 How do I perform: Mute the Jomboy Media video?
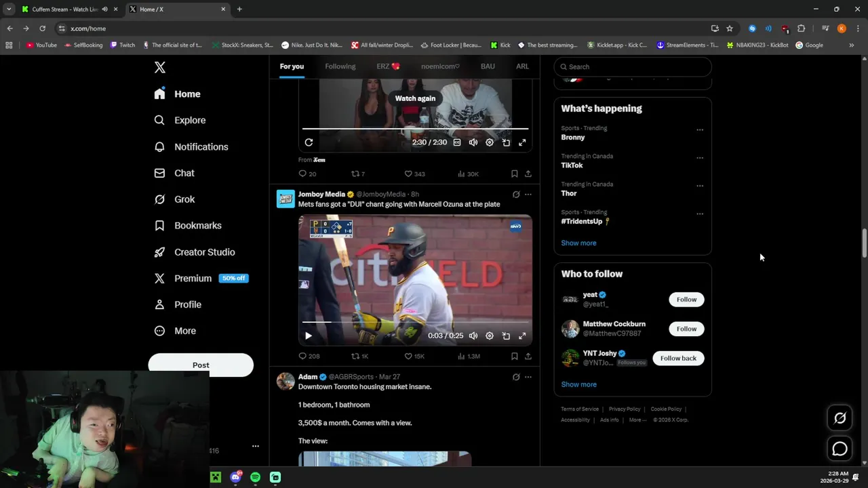click(x=473, y=335)
